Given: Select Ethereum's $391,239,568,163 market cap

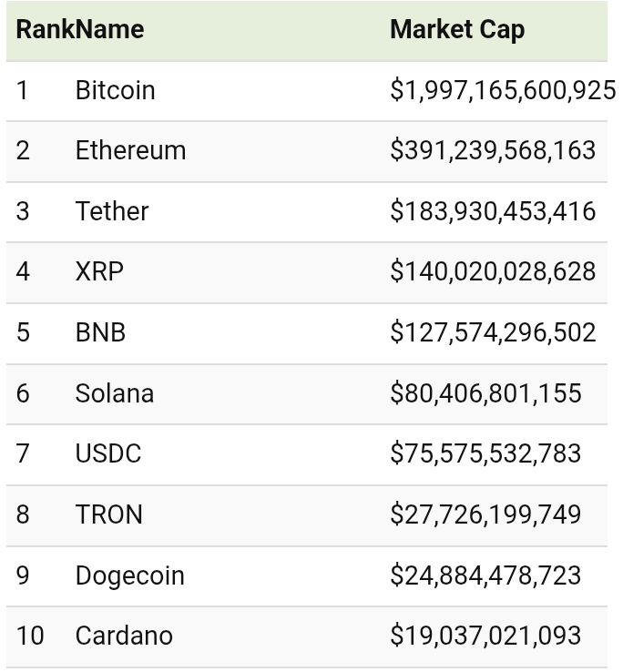Looking at the screenshot, I should [493, 150].
